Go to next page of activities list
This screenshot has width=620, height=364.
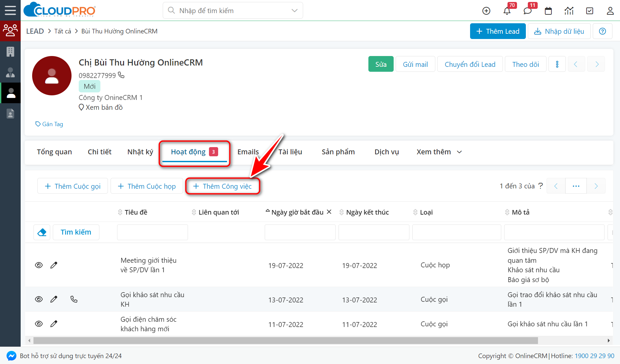coord(596,186)
